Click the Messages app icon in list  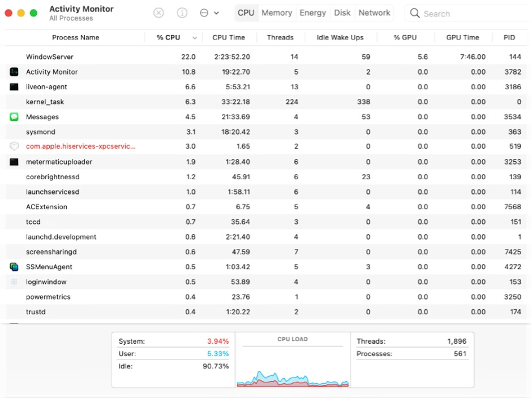pyautogui.click(x=14, y=117)
